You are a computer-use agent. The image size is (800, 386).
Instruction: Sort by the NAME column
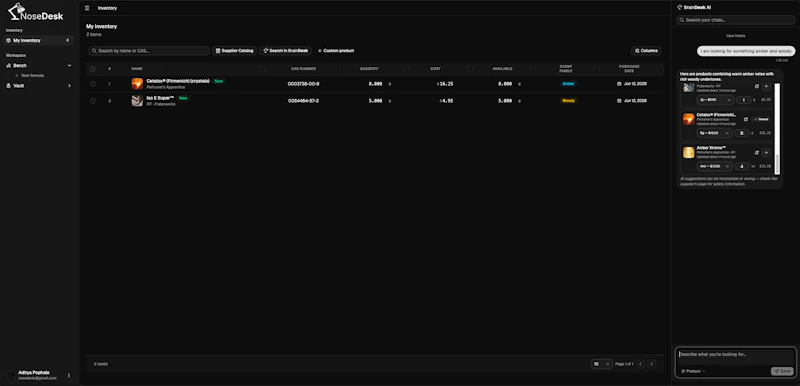(x=137, y=69)
